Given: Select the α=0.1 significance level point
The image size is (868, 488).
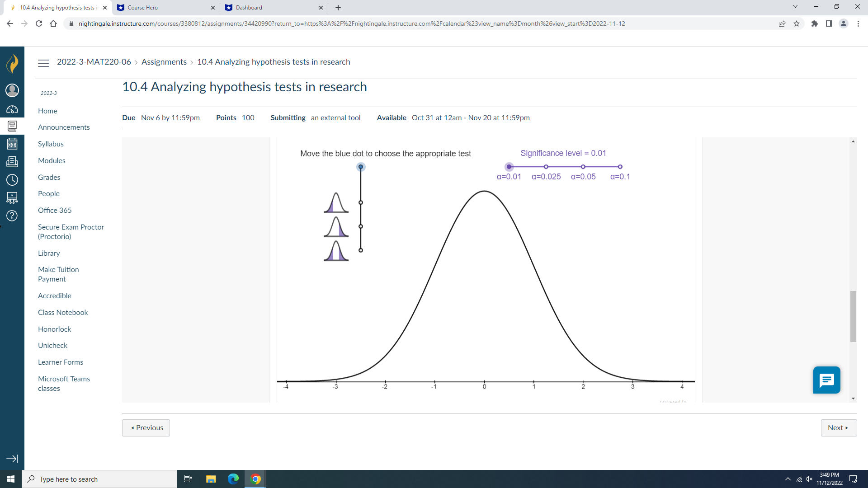Looking at the screenshot, I should [x=620, y=167].
